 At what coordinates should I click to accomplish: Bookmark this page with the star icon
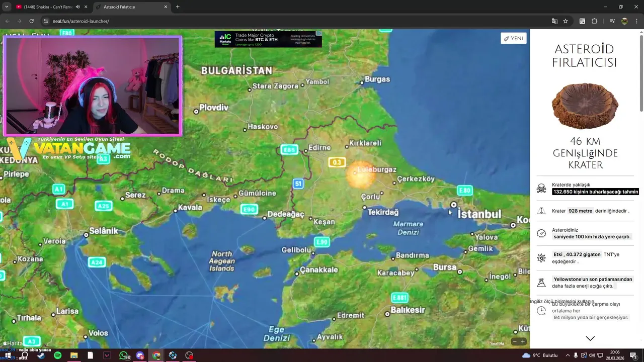[x=566, y=21]
